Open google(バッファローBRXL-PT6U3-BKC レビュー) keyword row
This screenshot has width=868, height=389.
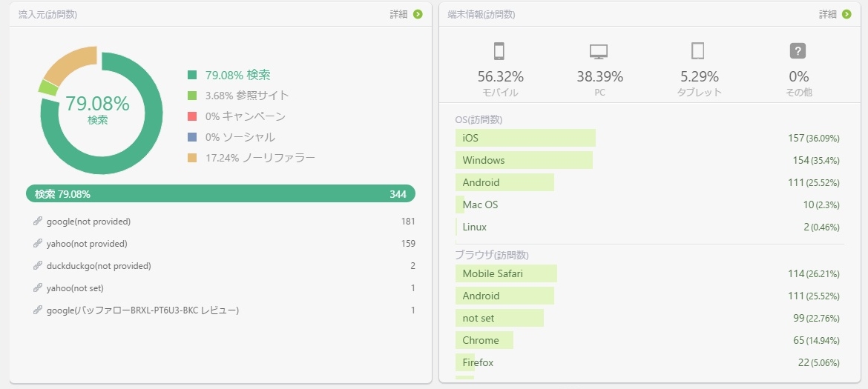(x=223, y=310)
